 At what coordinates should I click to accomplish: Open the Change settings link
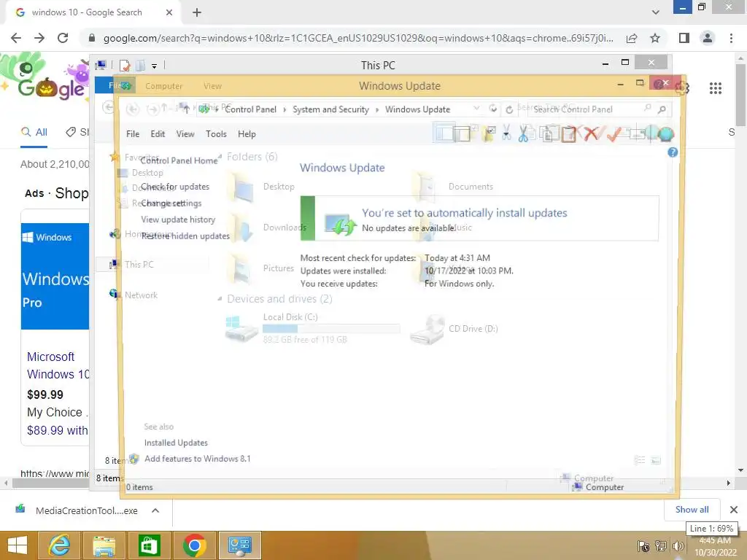coord(171,203)
